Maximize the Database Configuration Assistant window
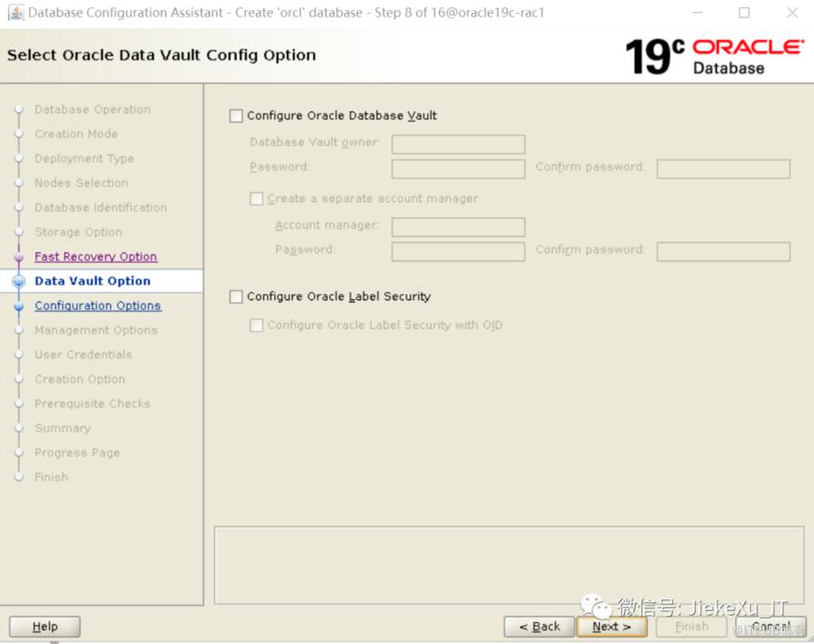The image size is (814, 644). tap(744, 13)
